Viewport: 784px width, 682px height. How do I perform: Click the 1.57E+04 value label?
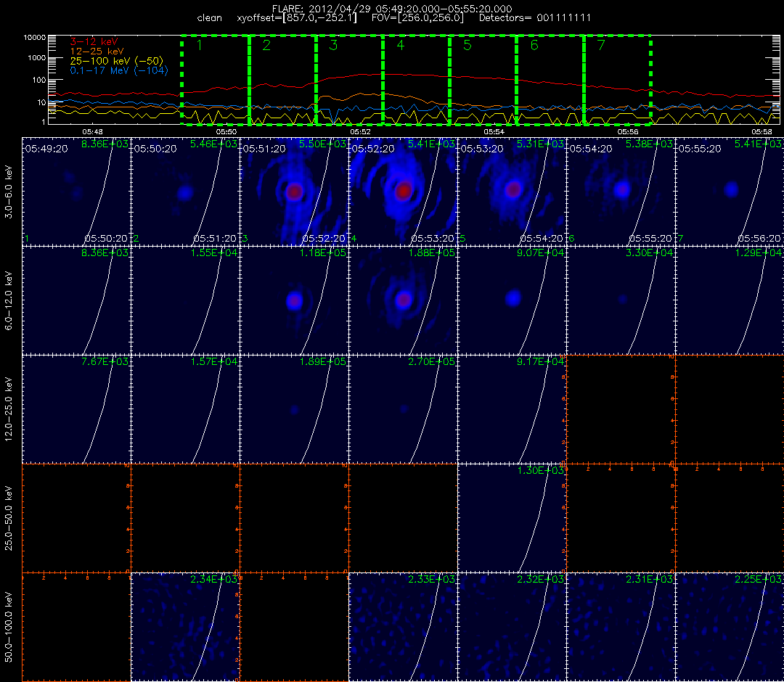pyautogui.click(x=214, y=361)
